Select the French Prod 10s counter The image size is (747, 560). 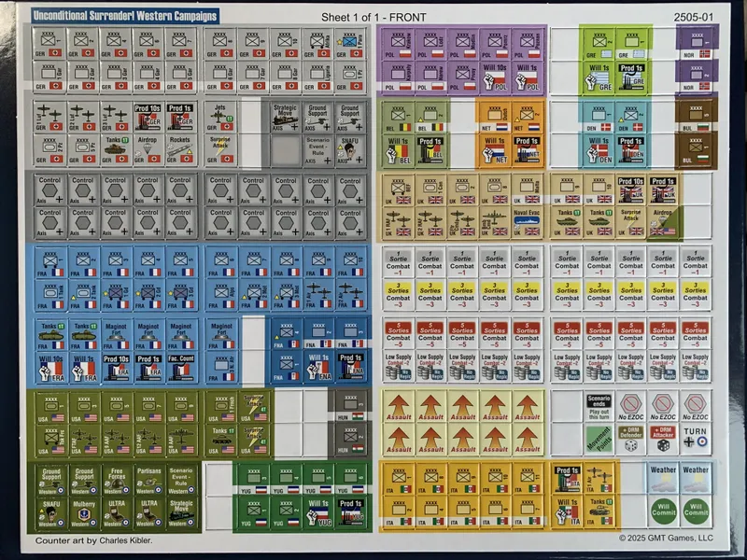coord(116,368)
